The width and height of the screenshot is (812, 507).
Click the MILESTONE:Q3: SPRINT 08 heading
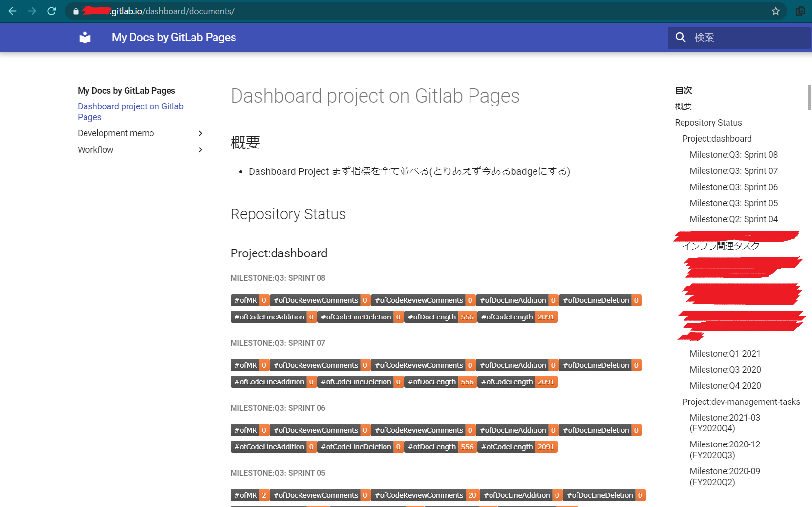point(278,278)
